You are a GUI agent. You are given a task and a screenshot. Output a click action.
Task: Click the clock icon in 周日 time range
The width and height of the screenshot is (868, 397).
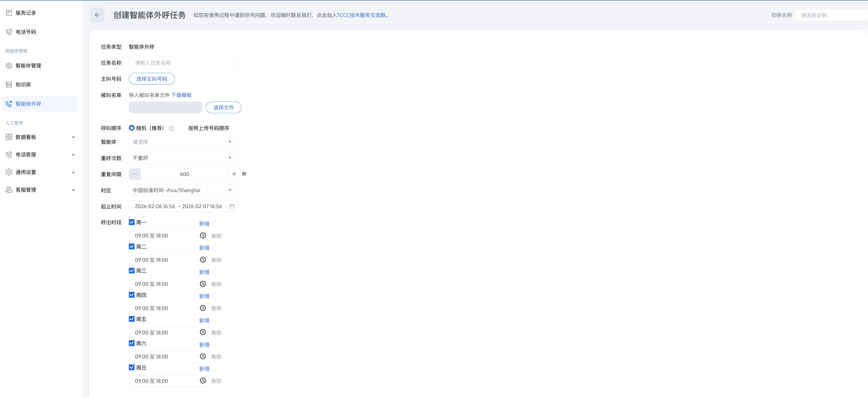coord(202,381)
